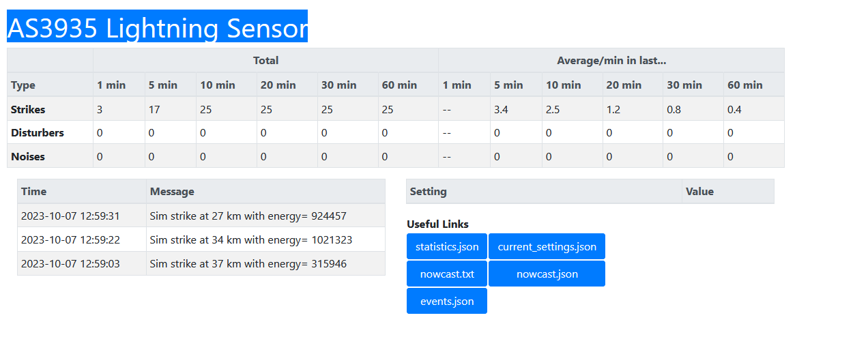Click the Average section 1 min header

[465, 85]
